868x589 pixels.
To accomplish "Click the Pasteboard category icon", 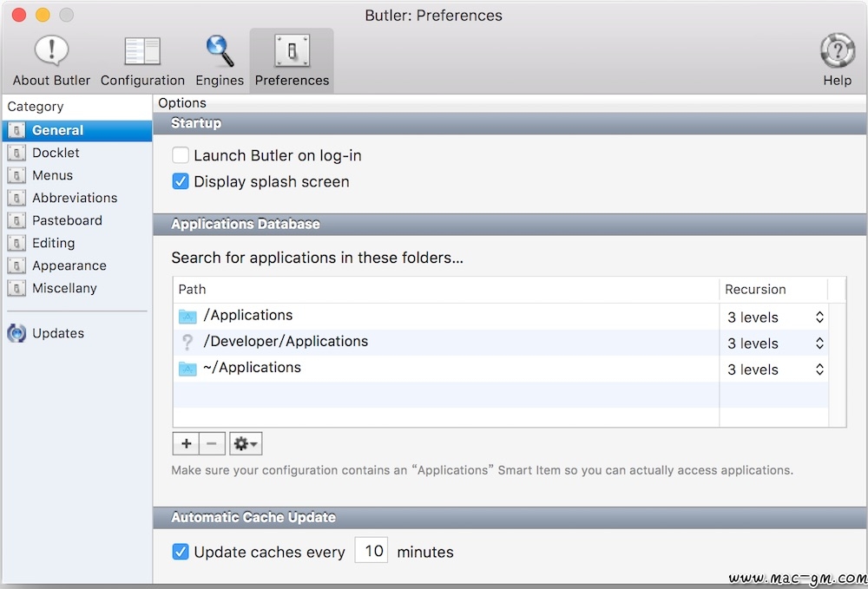I will [16, 220].
